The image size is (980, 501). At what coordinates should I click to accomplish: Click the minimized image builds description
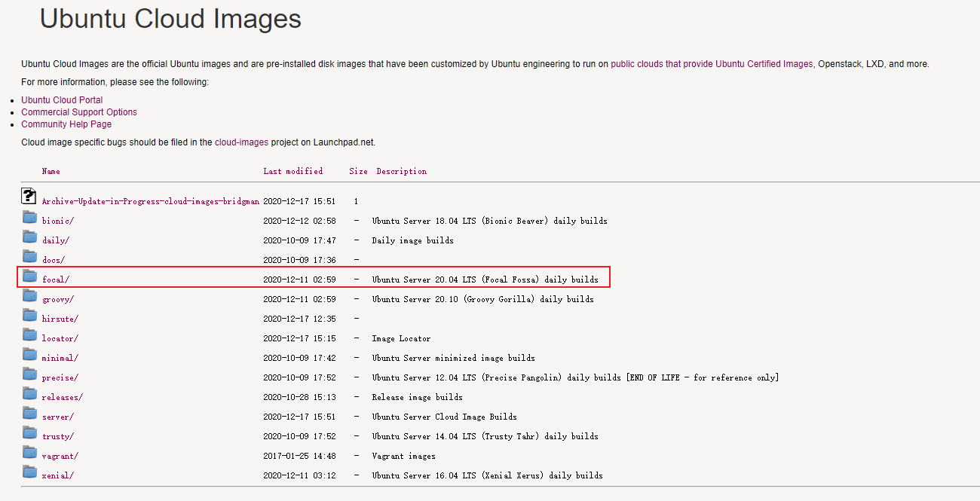[453, 358]
